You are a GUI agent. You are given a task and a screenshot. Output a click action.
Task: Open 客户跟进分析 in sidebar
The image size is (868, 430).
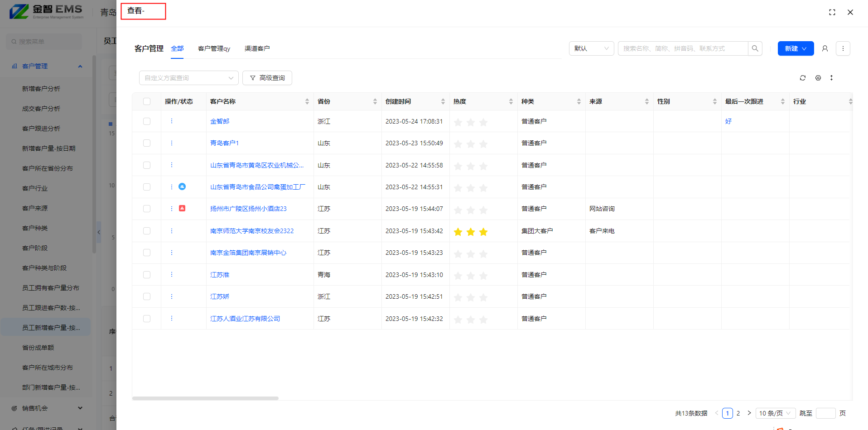click(41, 129)
